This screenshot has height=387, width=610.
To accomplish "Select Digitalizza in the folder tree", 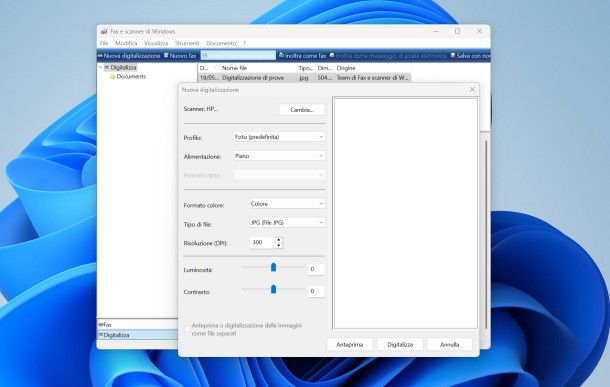I will [123, 67].
